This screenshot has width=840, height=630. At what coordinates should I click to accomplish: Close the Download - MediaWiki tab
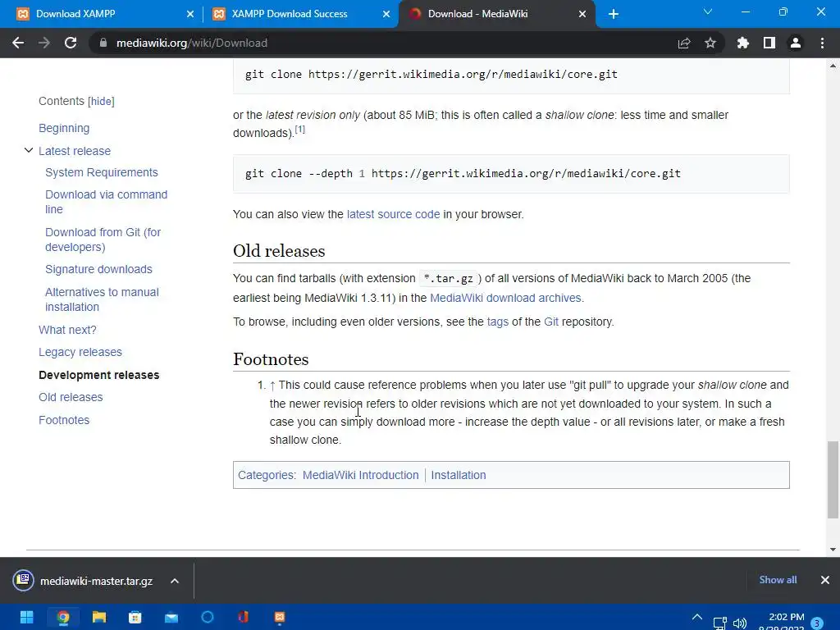point(582,14)
